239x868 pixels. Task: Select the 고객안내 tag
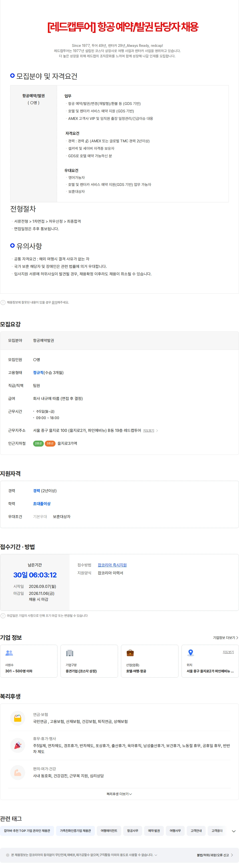pyautogui.click(x=196, y=831)
